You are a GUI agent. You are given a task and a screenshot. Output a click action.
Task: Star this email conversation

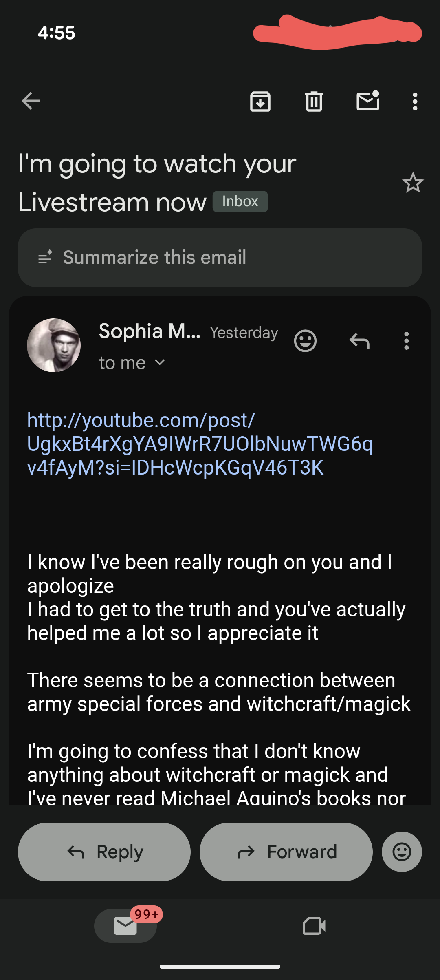click(413, 183)
